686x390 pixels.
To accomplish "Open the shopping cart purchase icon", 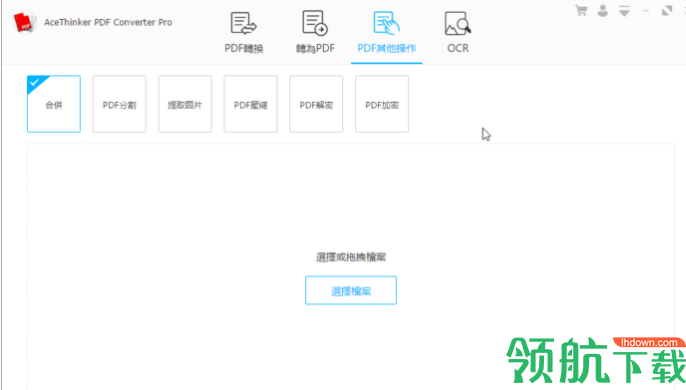I will click(x=581, y=11).
